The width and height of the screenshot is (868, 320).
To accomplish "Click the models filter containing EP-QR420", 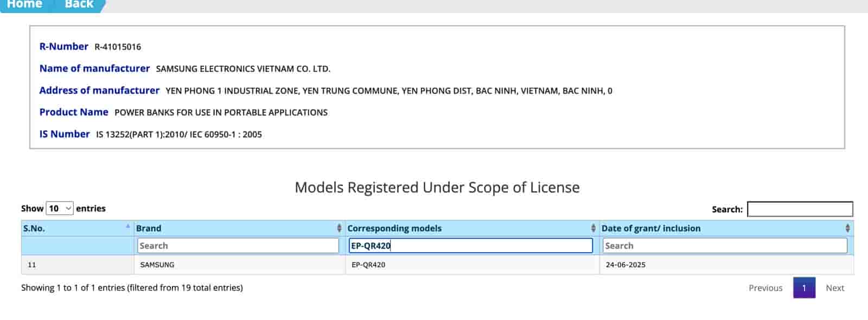I will (470, 246).
